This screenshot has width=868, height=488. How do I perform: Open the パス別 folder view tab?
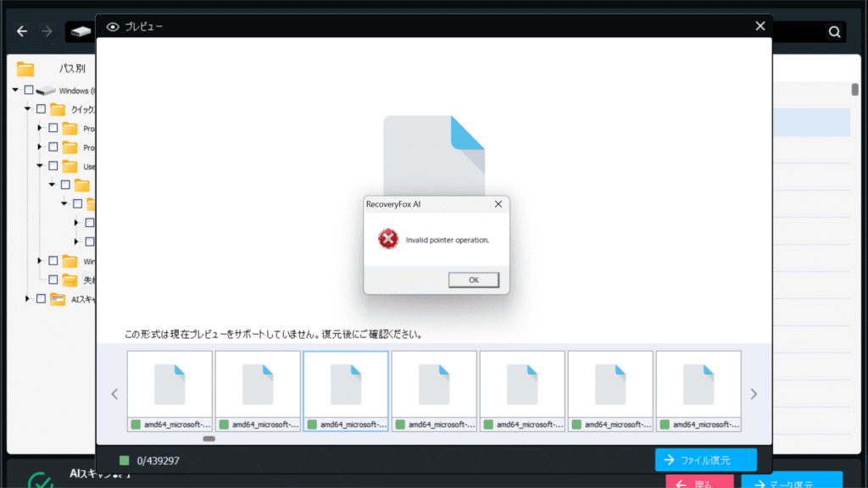tap(72, 69)
